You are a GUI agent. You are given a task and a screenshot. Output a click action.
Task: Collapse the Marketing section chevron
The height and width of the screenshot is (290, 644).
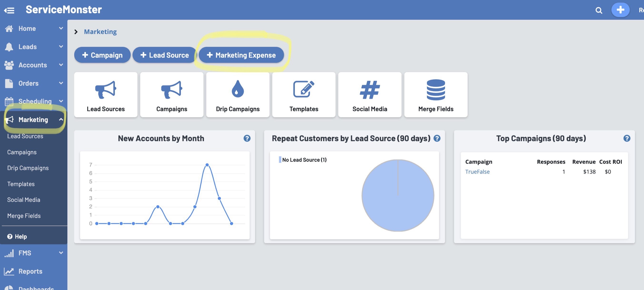pyautogui.click(x=61, y=119)
